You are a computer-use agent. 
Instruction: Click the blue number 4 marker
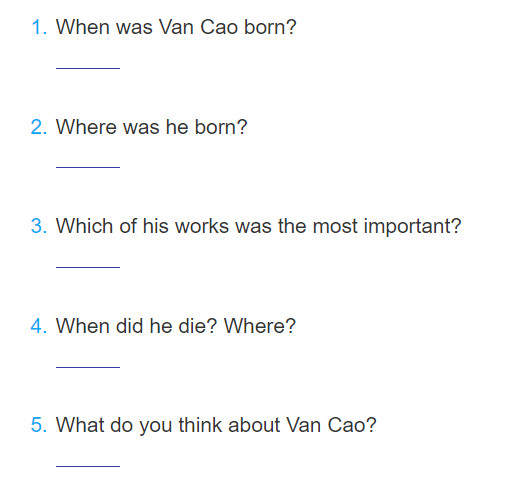[x=39, y=326]
